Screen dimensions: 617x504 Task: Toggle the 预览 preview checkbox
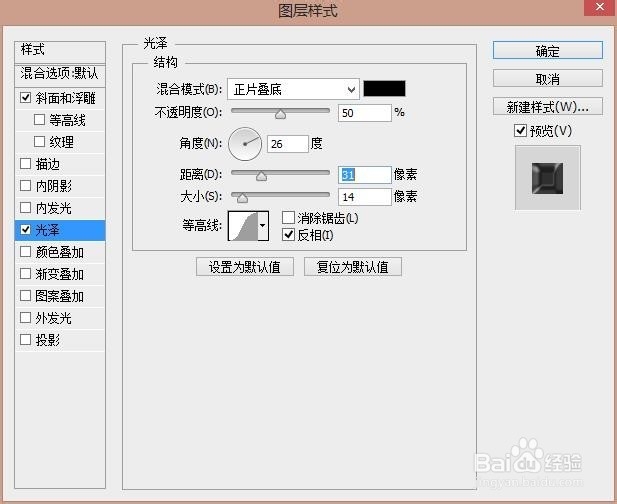point(520,130)
